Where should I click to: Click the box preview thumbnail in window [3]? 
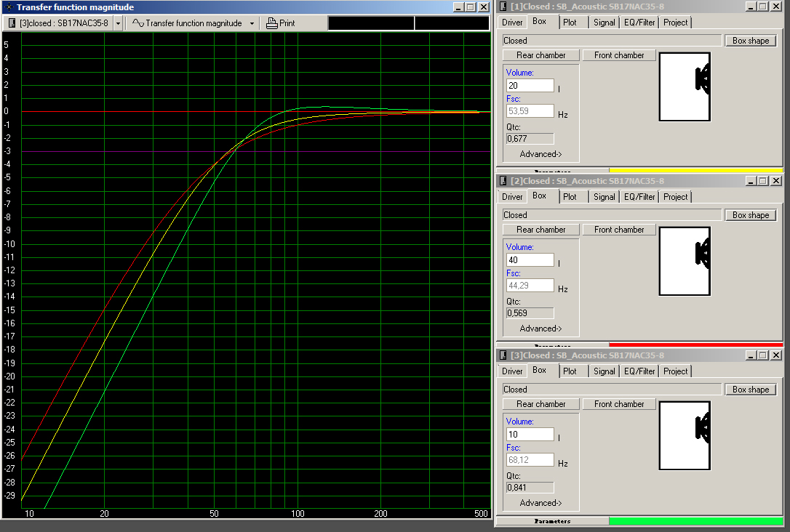pyautogui.click(x=685, y=435)
